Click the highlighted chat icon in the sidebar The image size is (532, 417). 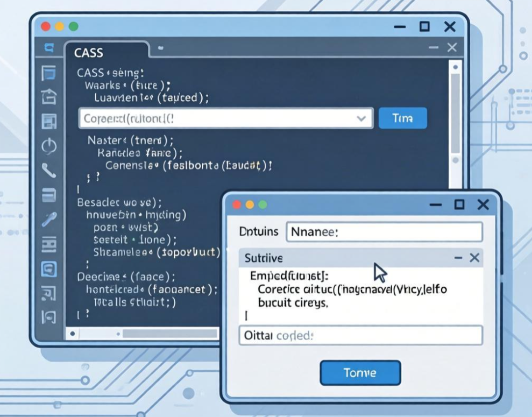pyautogui.click(x=49, y=268)
